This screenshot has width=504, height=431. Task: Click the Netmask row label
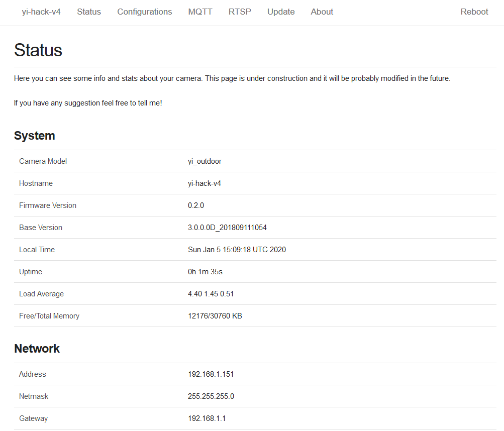(34, 396)
